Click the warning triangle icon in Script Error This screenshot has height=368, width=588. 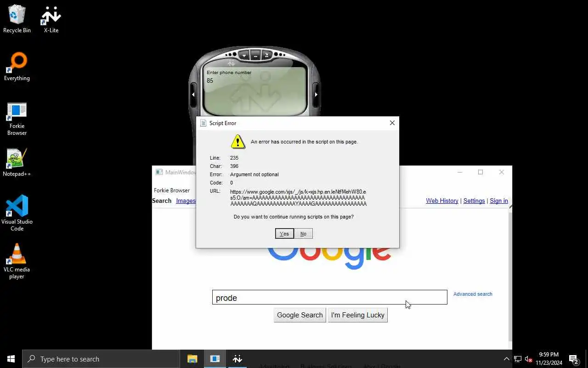coord(238,142)
